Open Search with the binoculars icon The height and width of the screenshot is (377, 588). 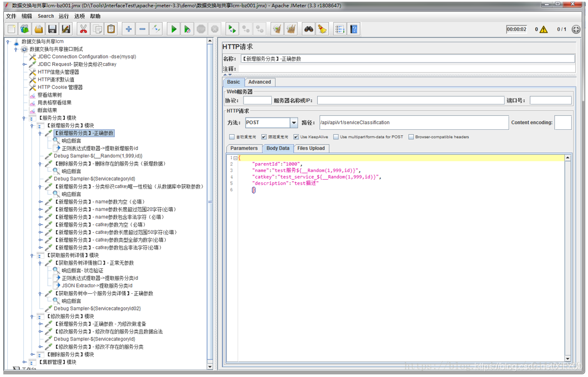pos(308,29)
